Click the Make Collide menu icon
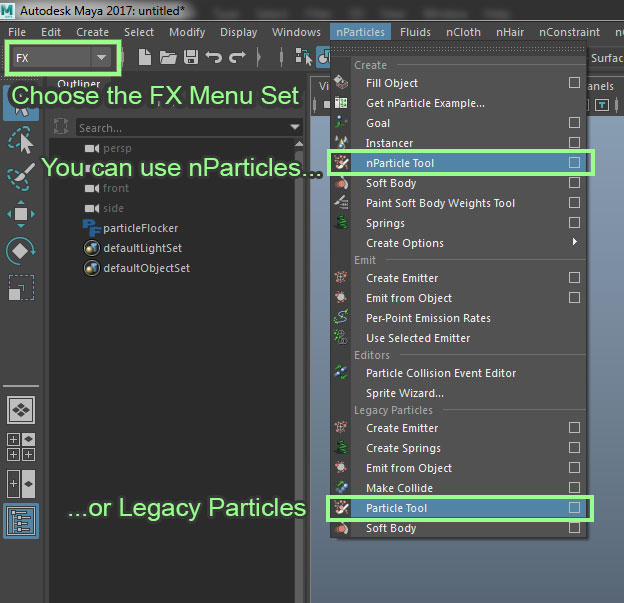This screenshot has height=603, width=624. click(341, 487)
